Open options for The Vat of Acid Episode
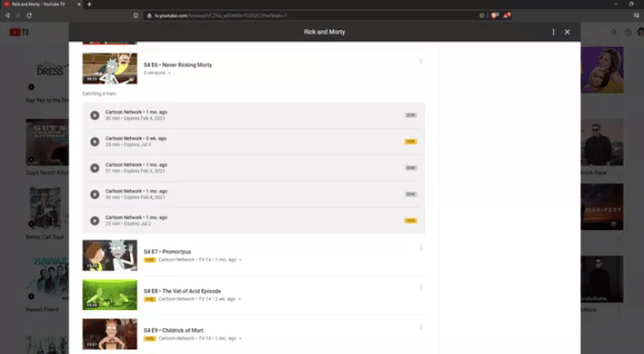The height and width of the screenshot is (354, 644). point(421,287)
